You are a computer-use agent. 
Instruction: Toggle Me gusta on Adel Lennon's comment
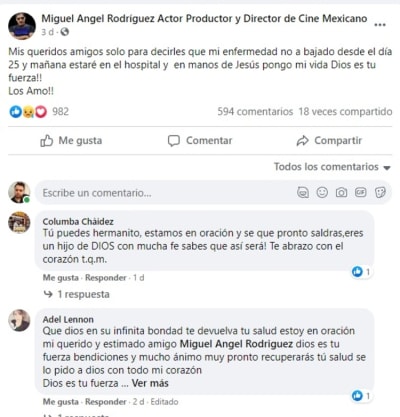pyautogui.click(x=61, y=402)
